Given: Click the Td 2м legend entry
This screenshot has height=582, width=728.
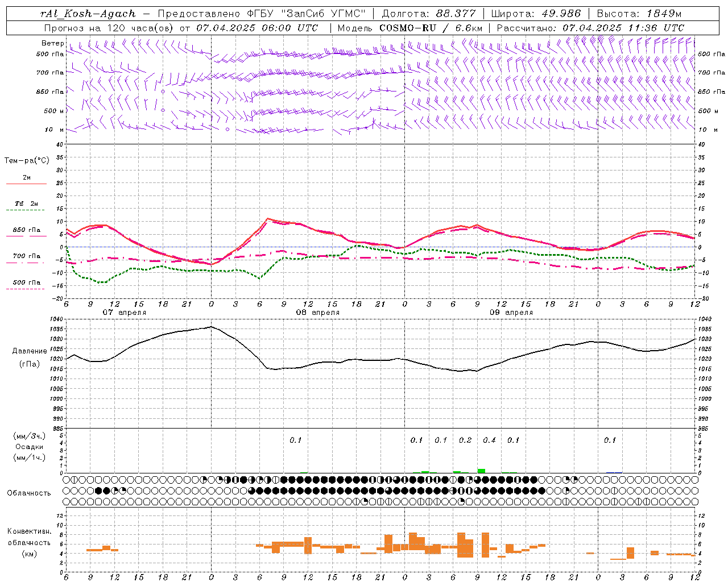Looking at the screenshot, I should pyautogui.click(x=27, y=203).
